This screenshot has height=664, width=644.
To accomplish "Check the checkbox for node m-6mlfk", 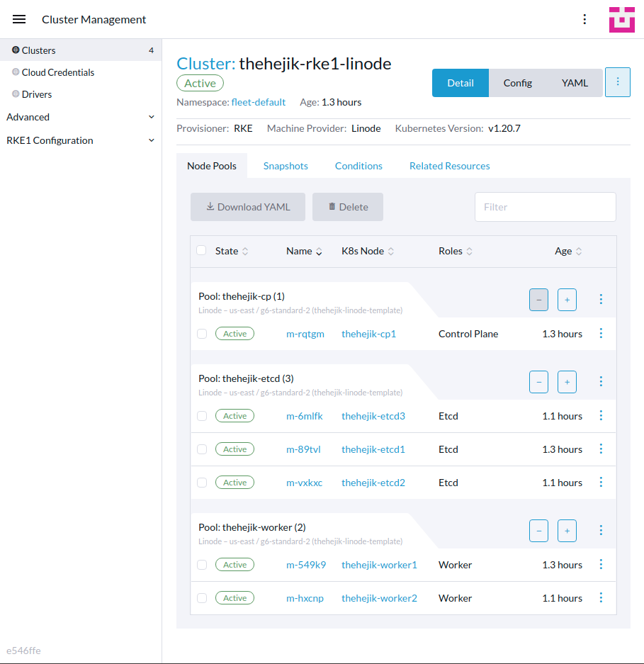I will 201,416.
